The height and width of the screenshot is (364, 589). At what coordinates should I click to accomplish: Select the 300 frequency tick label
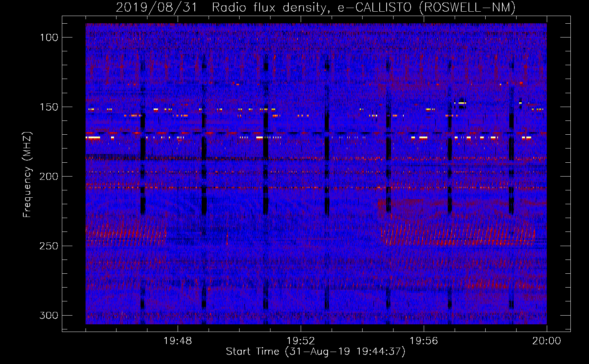(x=49, y=315)
